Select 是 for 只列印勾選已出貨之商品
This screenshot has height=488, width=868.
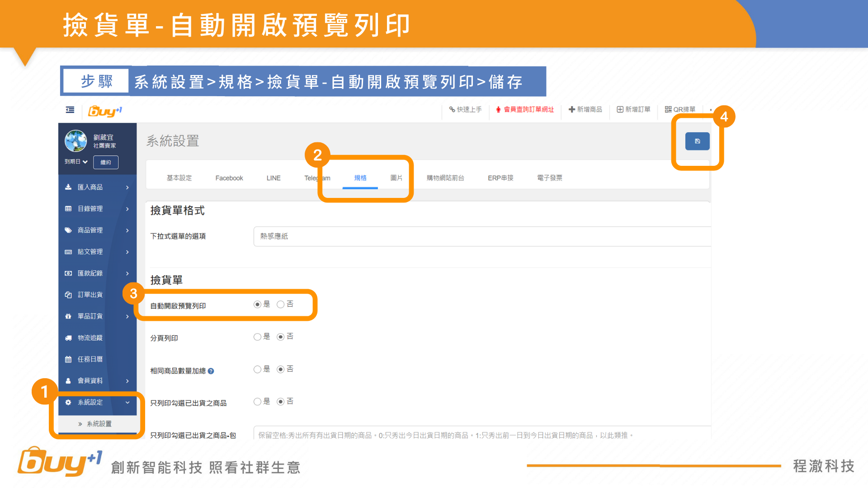click(x=257, y=402)
